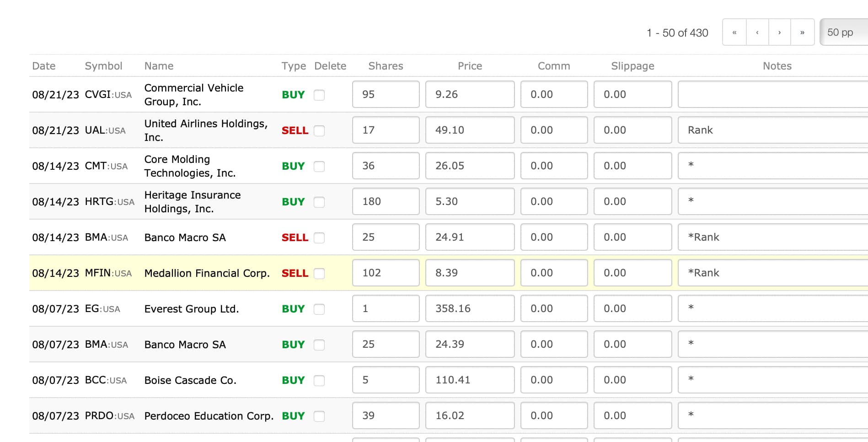Click the Symbol column header
The height and width of the screenshot is (442, 868).
pyautogui.click(x=103, y=66)
